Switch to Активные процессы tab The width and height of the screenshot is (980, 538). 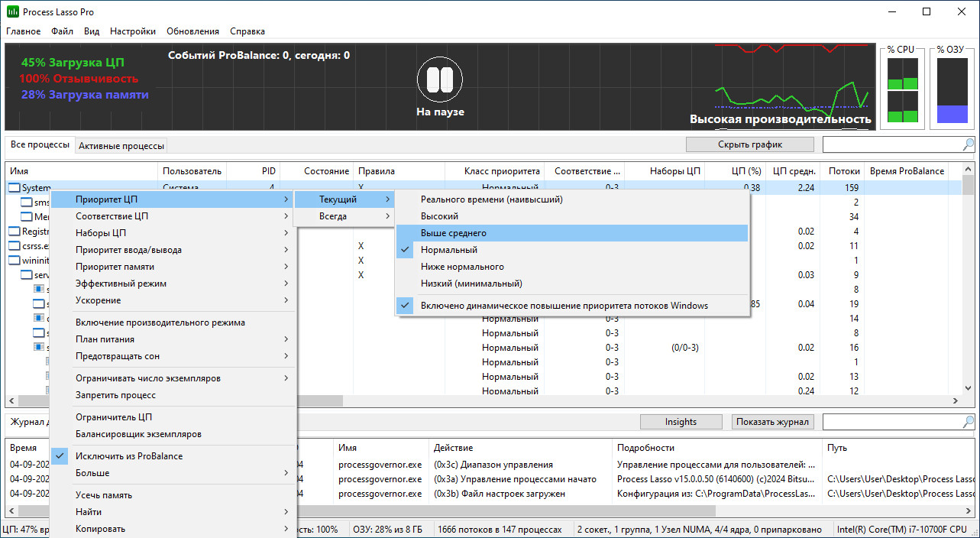click(x=121, y=146)
